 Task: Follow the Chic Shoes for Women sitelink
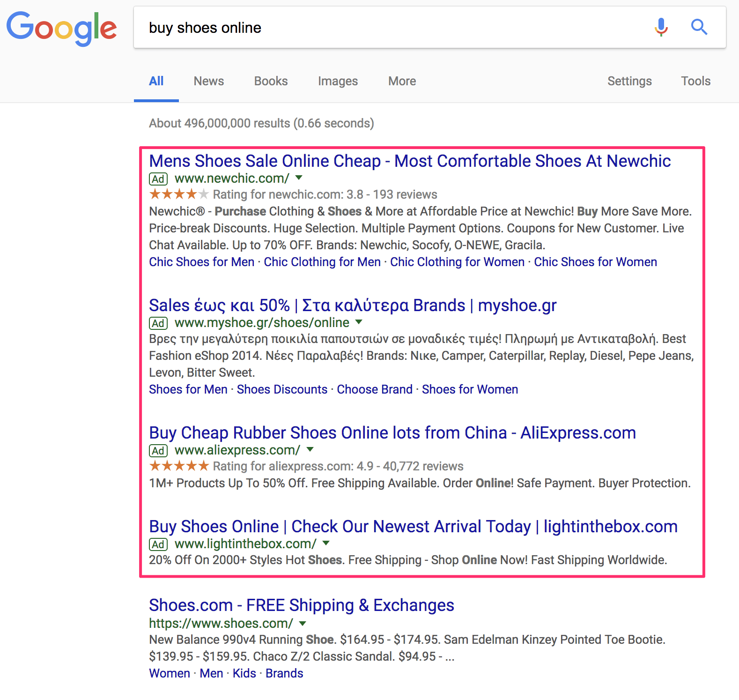point(595,262)
